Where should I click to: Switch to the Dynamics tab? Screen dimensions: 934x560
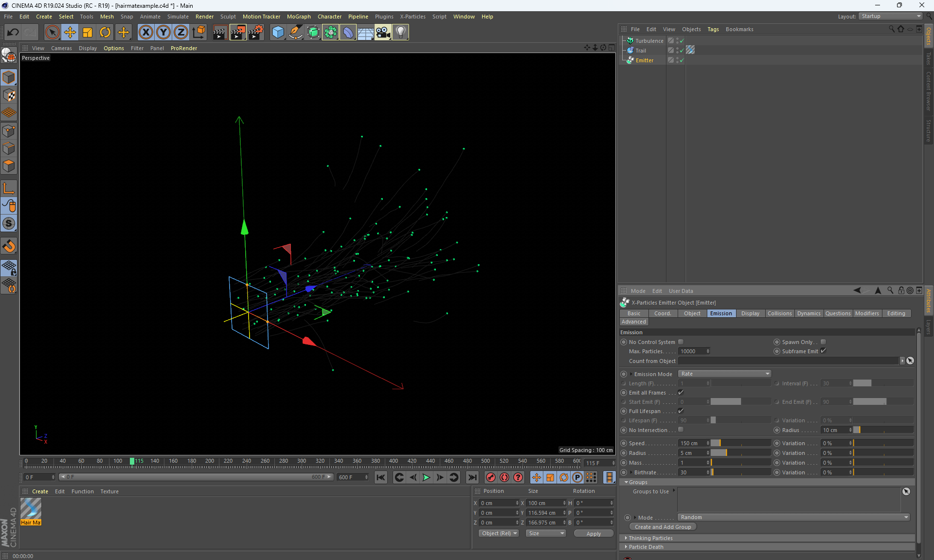pos(808,313)
